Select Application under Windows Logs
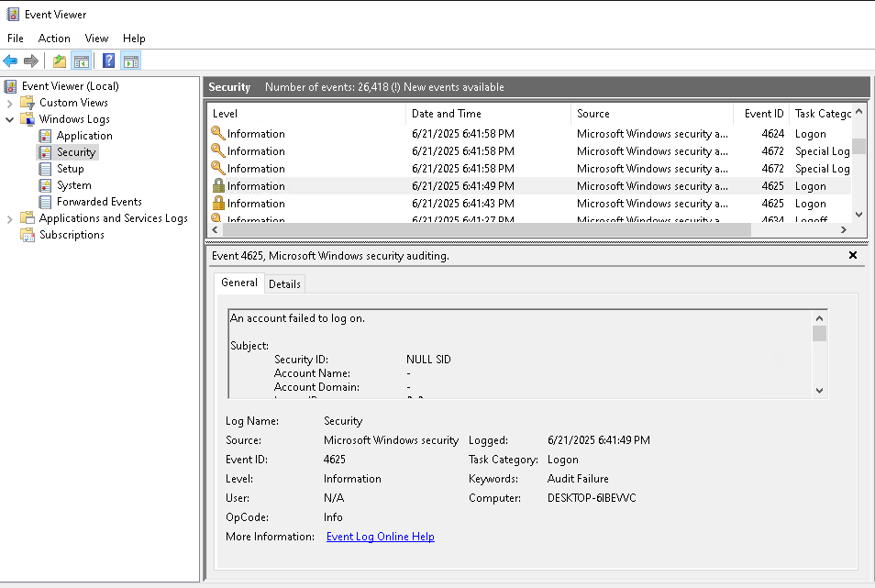The image size is (875, 588). pyautogui.click(x=84, y=136)
